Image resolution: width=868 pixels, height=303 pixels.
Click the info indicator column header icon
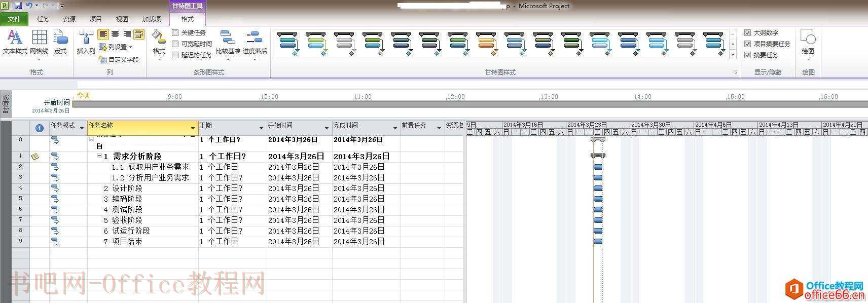tap(40, 128)
